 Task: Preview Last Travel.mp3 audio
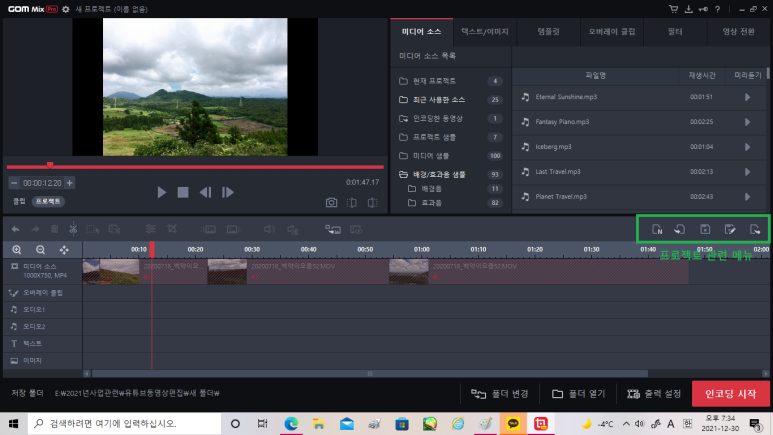[x=747, y=172]
